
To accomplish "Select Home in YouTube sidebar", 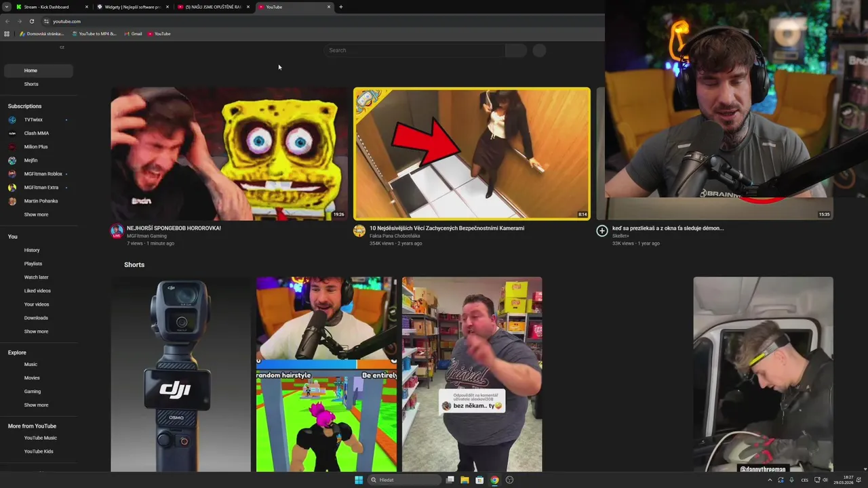I will coord(38,70).
